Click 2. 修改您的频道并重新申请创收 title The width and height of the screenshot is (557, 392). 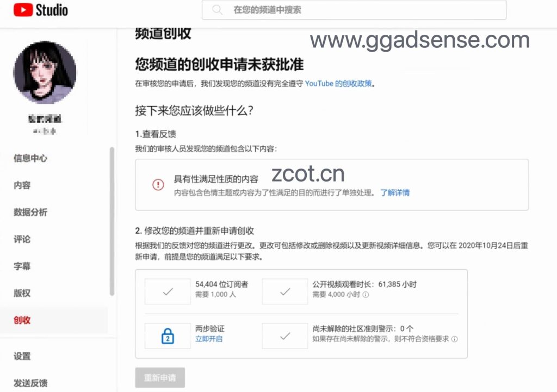(x=195, y=231)
